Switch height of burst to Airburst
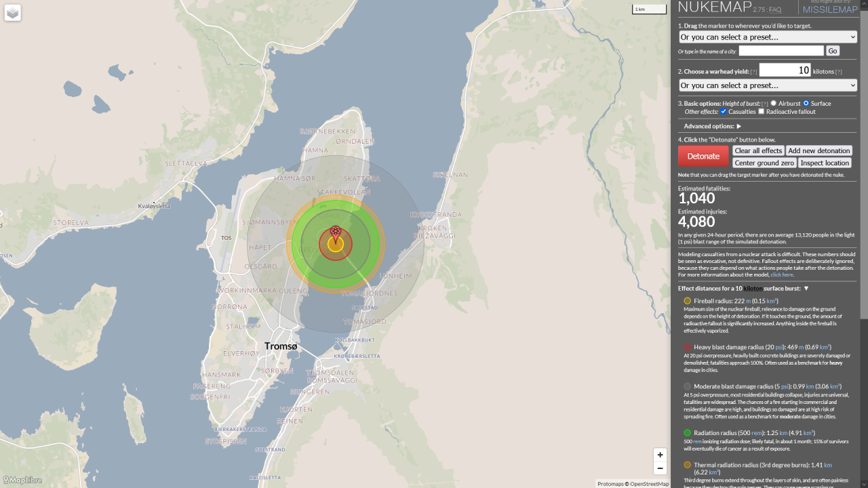Image resolution: width=868 pixels, height=488 pixels. pyautogui.click(x=774, y=103)
